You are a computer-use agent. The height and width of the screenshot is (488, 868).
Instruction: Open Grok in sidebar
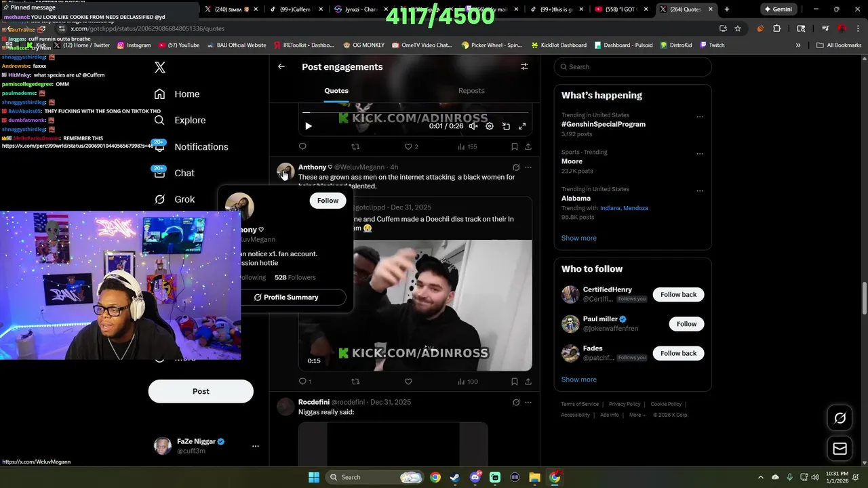click(x=174, y=199)
